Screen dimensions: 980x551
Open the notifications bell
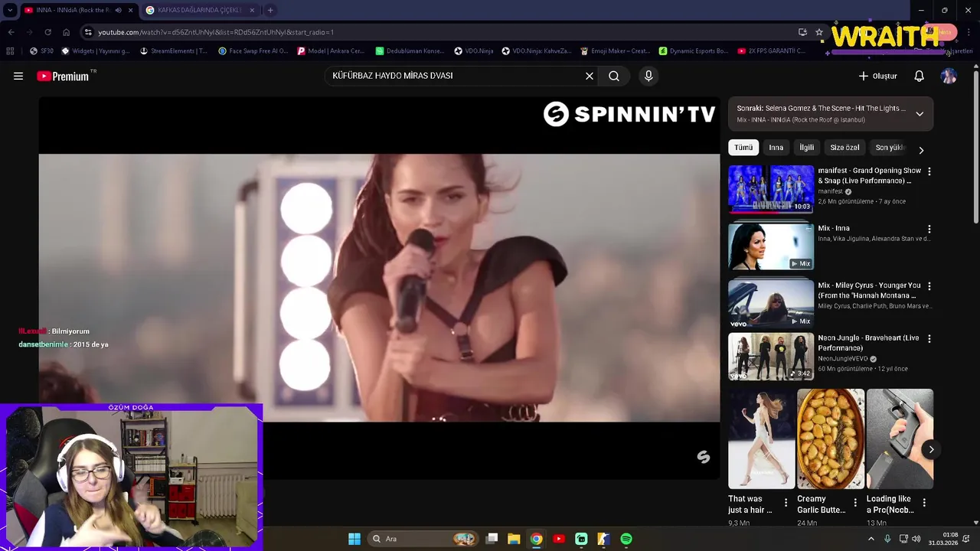pyautogui.click(x=920, y=76)
